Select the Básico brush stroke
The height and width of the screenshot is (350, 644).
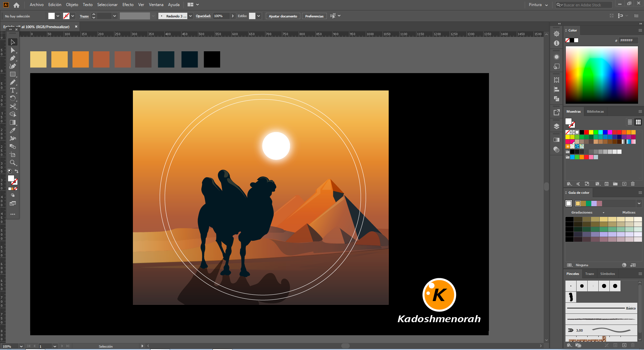tap(601, 308)
